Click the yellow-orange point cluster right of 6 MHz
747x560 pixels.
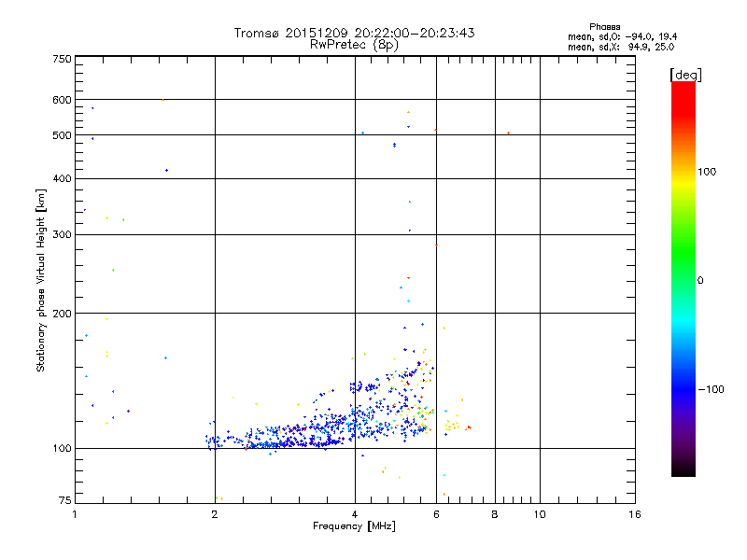pyautogui.click(x=454, y=424)
